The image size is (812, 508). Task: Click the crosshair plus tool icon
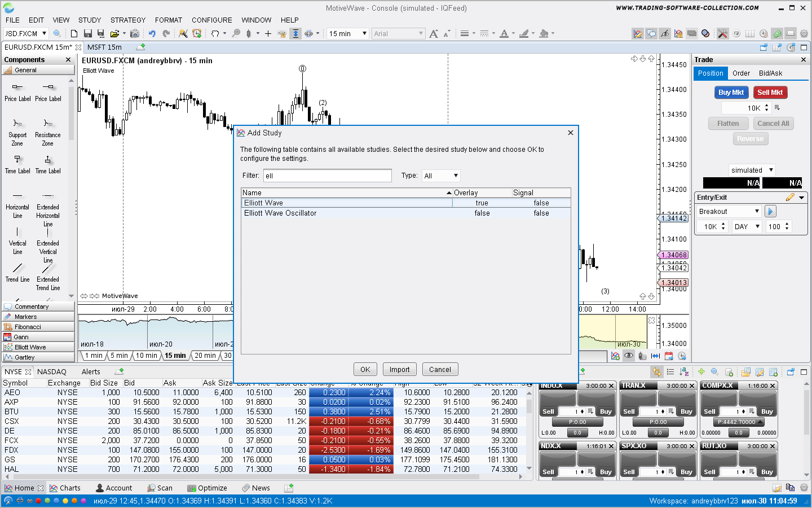pyautogui.click(x=268, y=34)
